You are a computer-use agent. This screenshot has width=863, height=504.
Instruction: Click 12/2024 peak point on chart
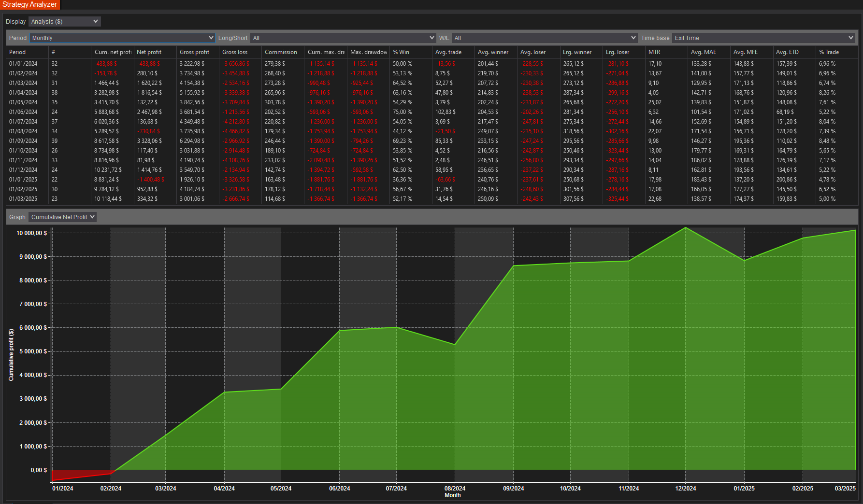(x=686, y=227)
